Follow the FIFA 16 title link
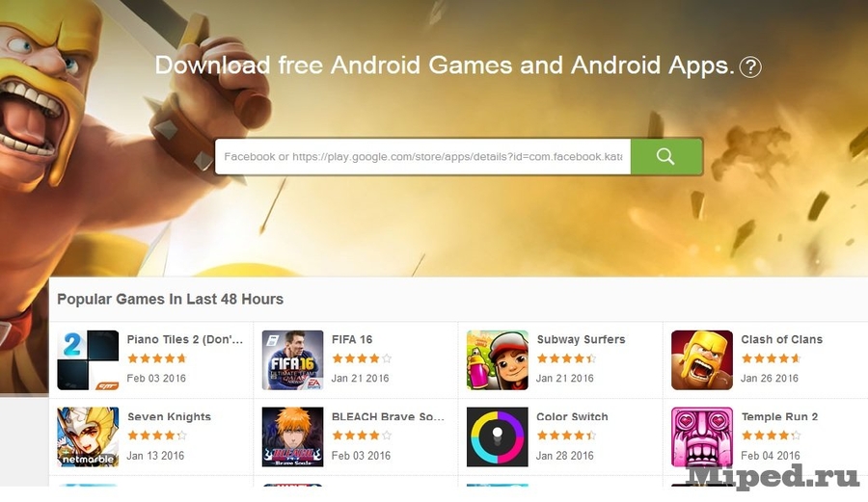868x502 pixels. (352, 339)
